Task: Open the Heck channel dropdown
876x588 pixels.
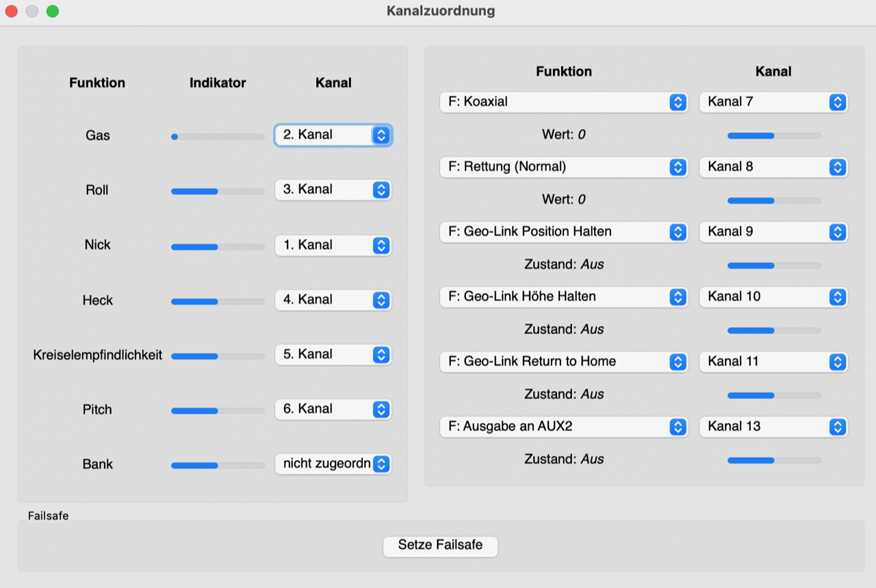Action: click(333, 300)
